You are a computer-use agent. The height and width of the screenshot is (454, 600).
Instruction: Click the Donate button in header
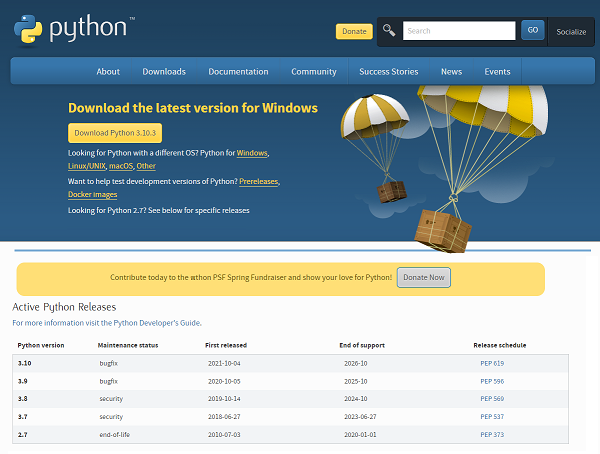(x=354, y=31)
